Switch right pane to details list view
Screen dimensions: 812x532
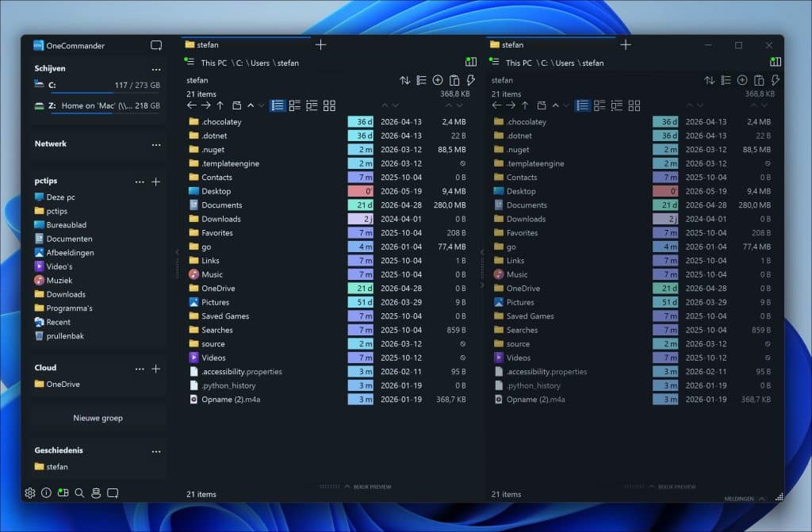(x=583, y=105)
